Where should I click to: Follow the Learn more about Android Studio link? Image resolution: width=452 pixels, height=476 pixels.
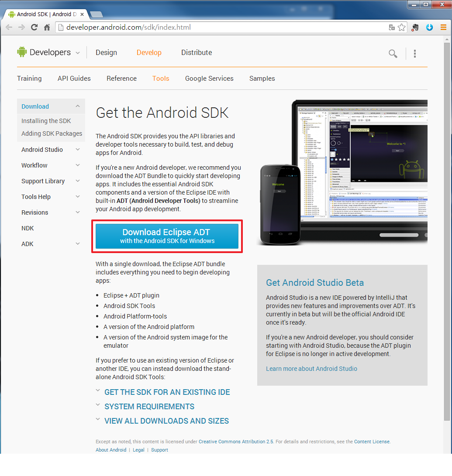311,369
